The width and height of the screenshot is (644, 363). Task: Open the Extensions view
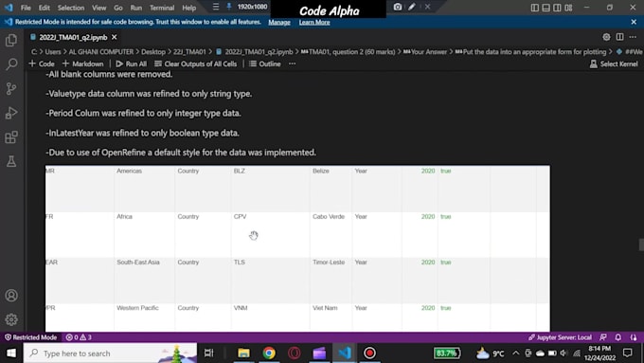coord(11,136)
